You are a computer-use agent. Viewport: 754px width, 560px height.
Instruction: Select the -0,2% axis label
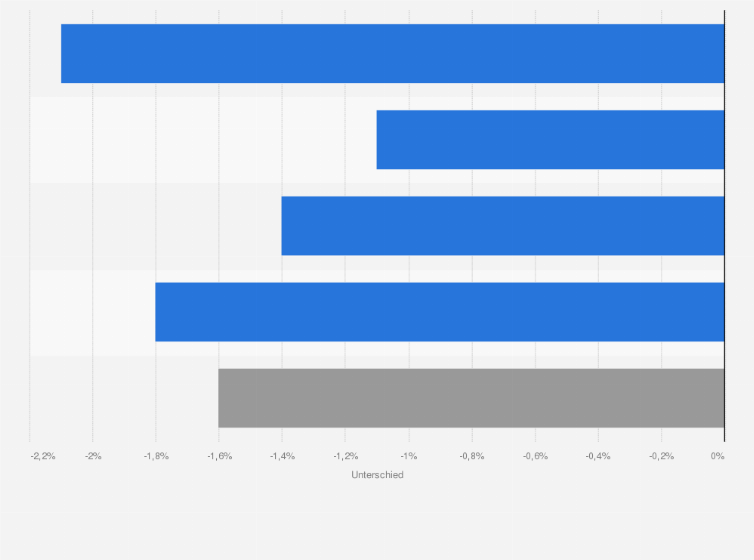click(661, 456)
